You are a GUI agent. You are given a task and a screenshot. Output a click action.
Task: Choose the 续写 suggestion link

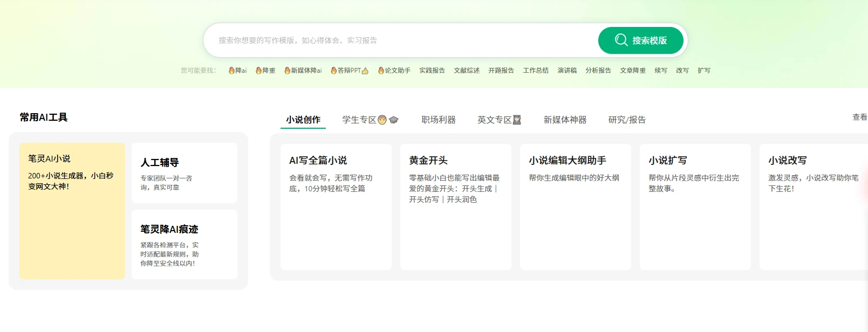[661, 71]
